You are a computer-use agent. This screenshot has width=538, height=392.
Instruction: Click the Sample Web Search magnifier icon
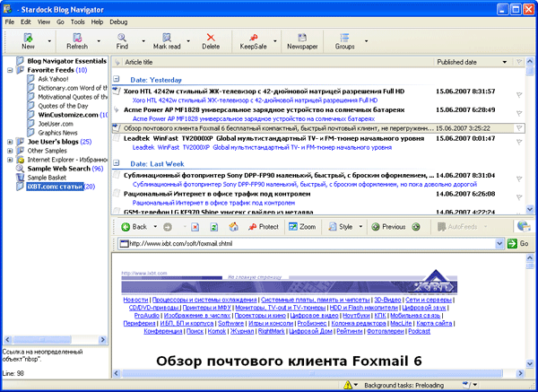(x=21, y=169)
